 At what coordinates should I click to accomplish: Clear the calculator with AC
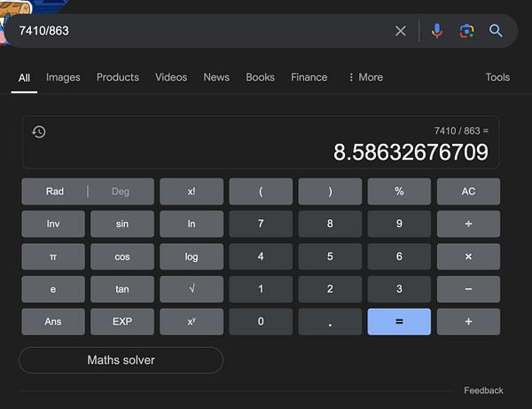pos(468,192)
